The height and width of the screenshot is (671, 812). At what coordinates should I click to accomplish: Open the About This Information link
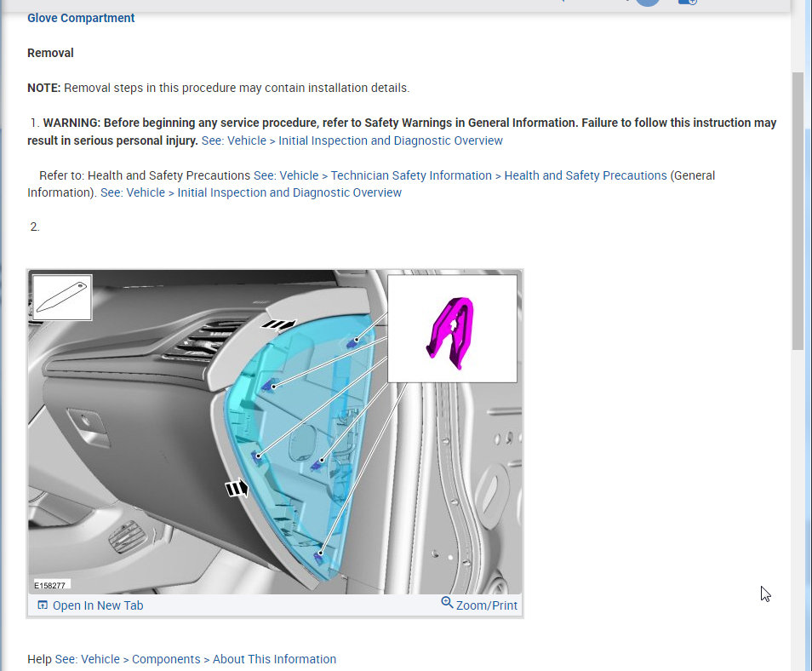click(x=274, y=659)
